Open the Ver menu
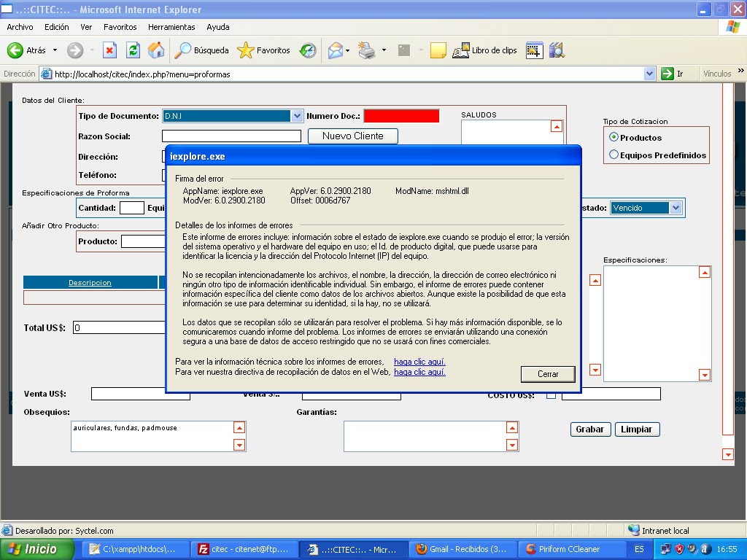The width and height of the screenshot is (747, 560). click(86, 27)
